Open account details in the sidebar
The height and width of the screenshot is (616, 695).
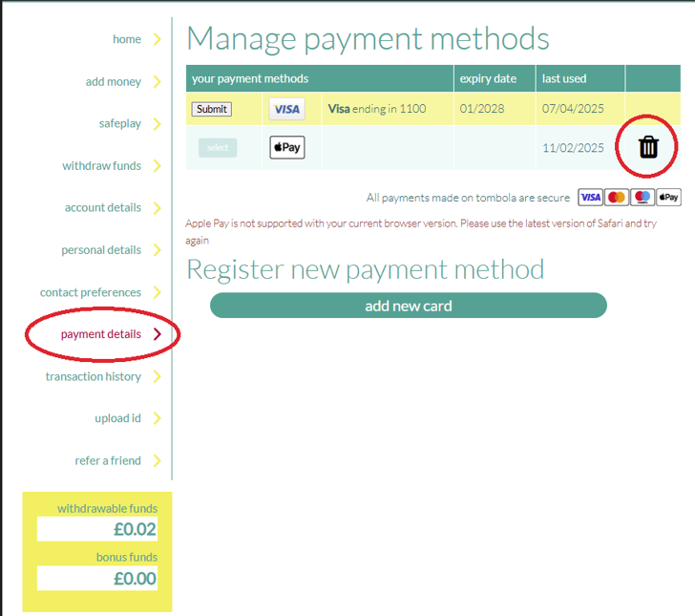(103, 207)
